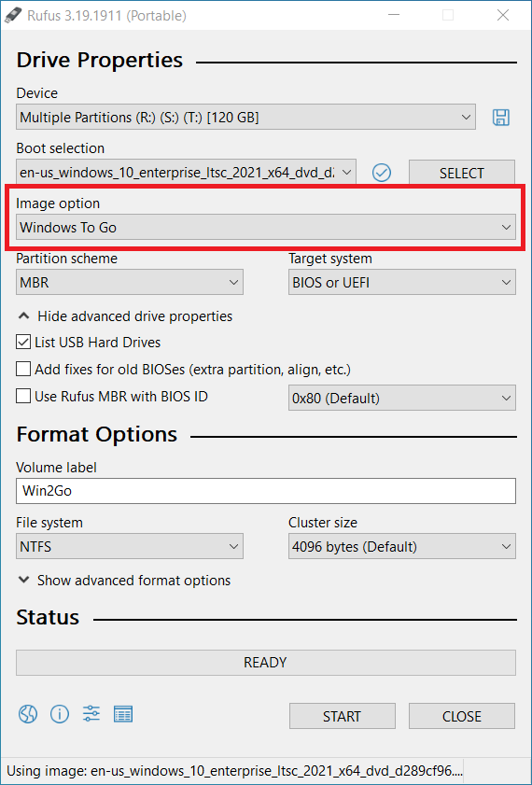The width and height of the screenshot is (532, 785).
Task: Show the log window icon
Action: click(123, 713)
